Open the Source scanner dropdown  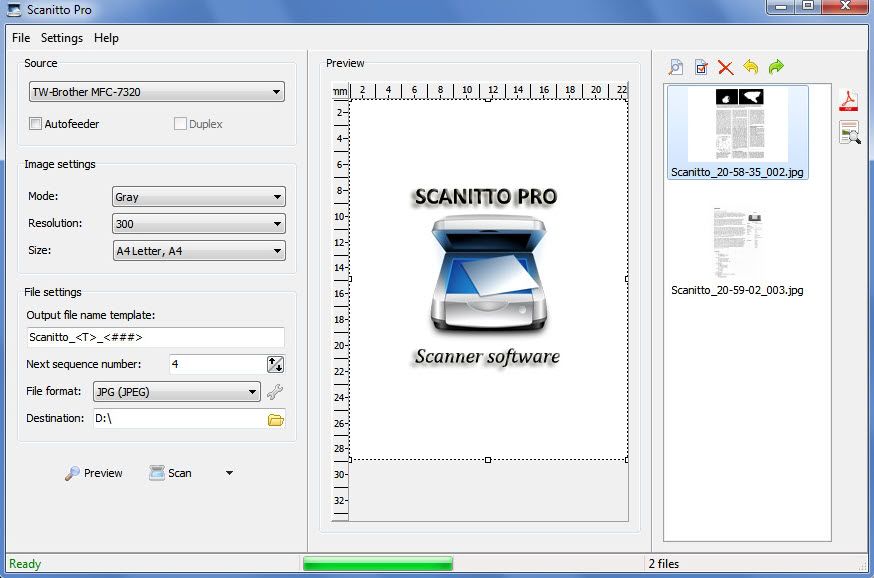pos(157,92)
